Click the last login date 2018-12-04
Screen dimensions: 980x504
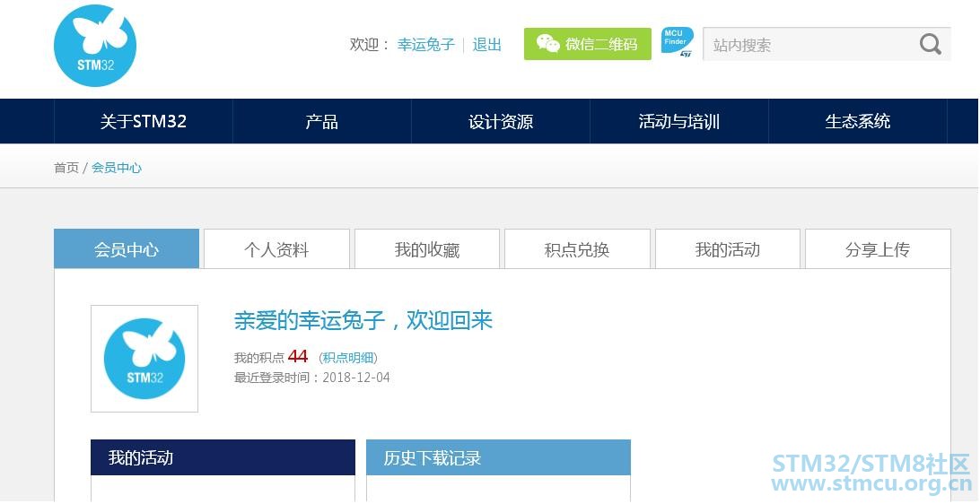click(356, 378)
